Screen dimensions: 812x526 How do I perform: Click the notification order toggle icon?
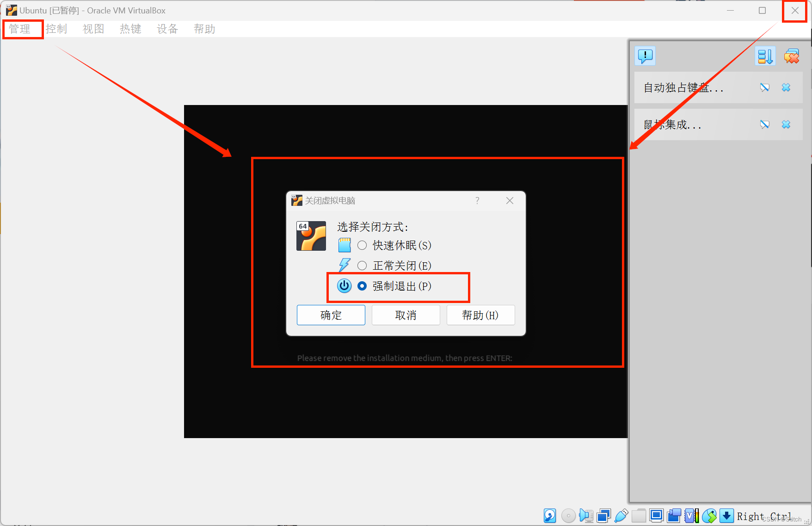click(765, 56)
